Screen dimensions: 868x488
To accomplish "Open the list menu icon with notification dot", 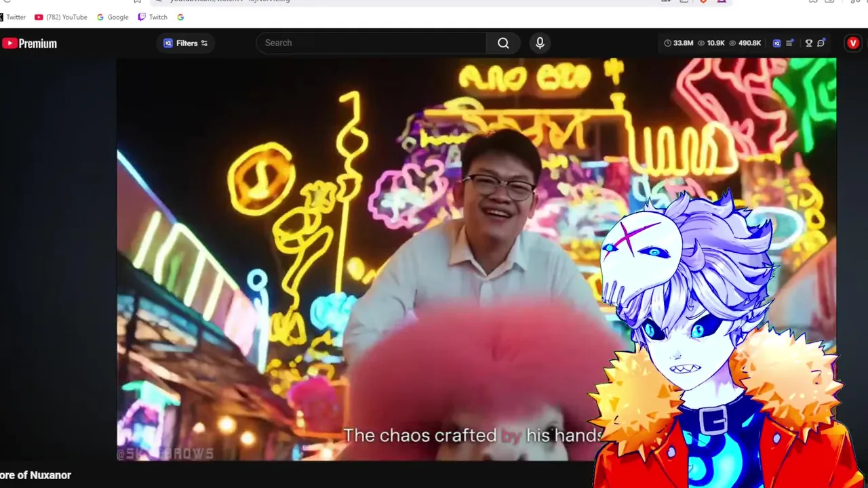I will tap(790, 43).
